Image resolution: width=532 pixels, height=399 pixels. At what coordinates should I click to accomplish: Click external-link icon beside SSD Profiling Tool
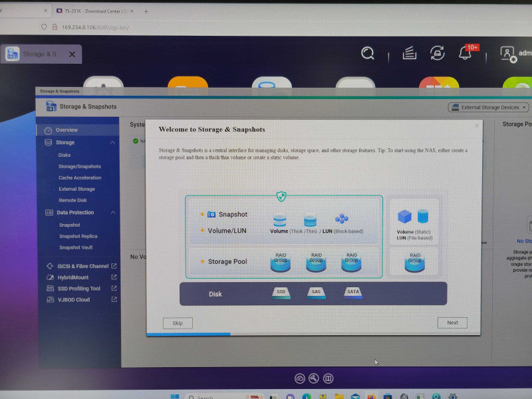pyautogui.click(x=114, y=289)
